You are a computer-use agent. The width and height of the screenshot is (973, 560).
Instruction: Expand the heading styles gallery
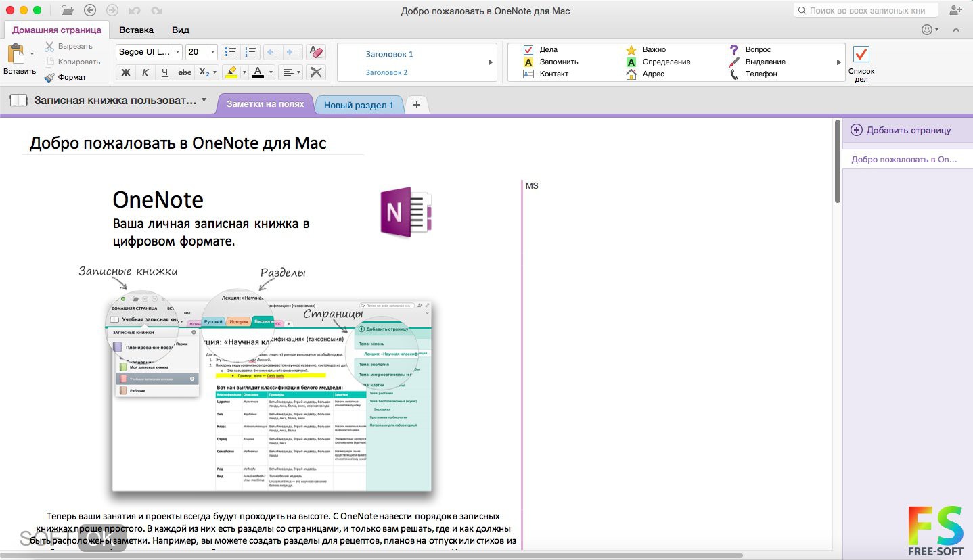(491, 62)
